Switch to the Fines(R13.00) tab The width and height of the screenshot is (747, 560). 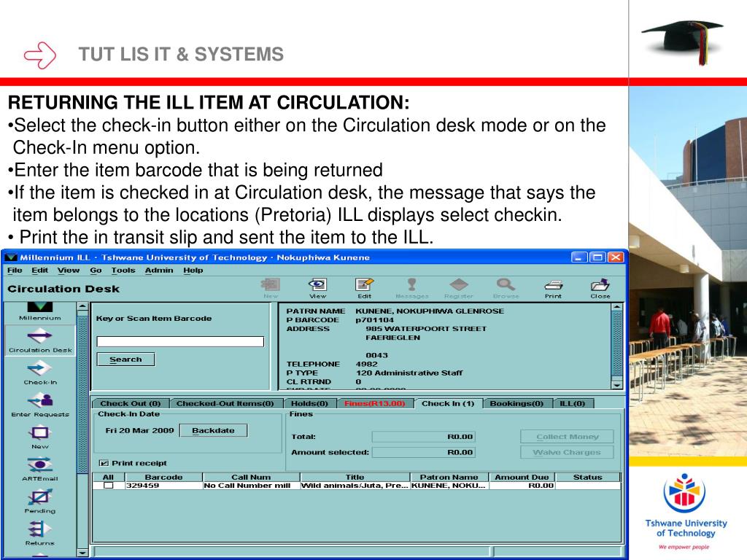click(x=375, y=403)
